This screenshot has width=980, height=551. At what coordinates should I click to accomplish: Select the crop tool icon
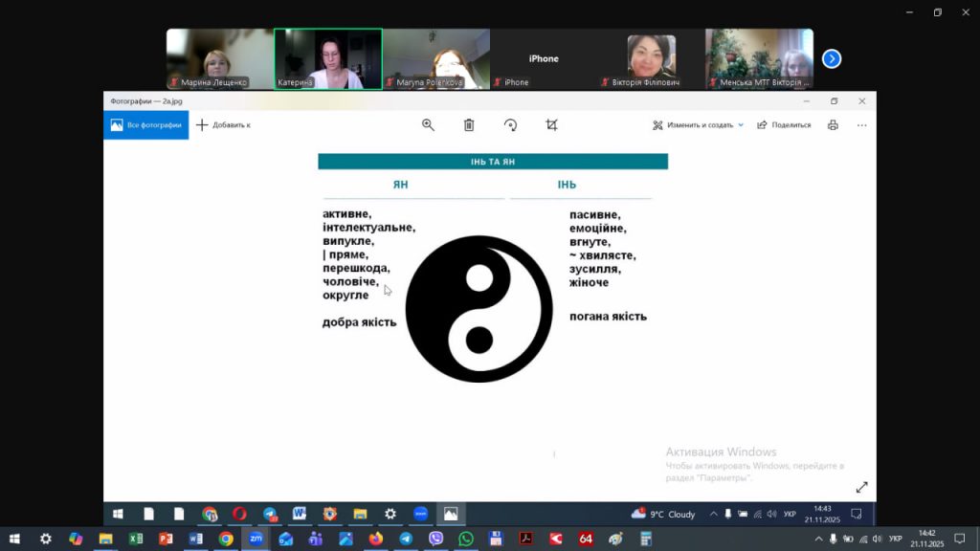pyautogui.click(x=551, y=125)
